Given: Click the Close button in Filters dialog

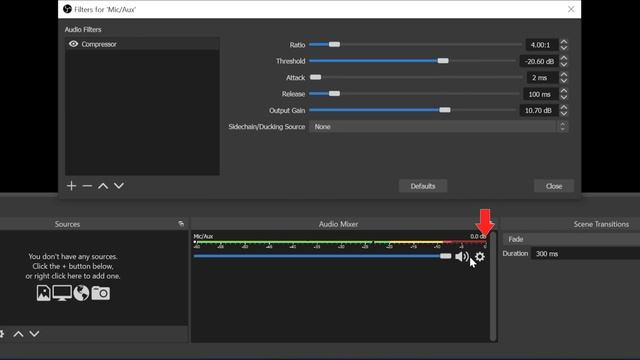Looking at the screenshot, I should (x=554, y=186).
